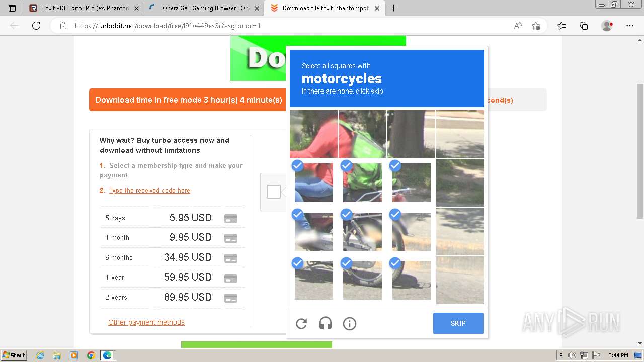
Task: Add this page to favorites
Action: point(536,26)
